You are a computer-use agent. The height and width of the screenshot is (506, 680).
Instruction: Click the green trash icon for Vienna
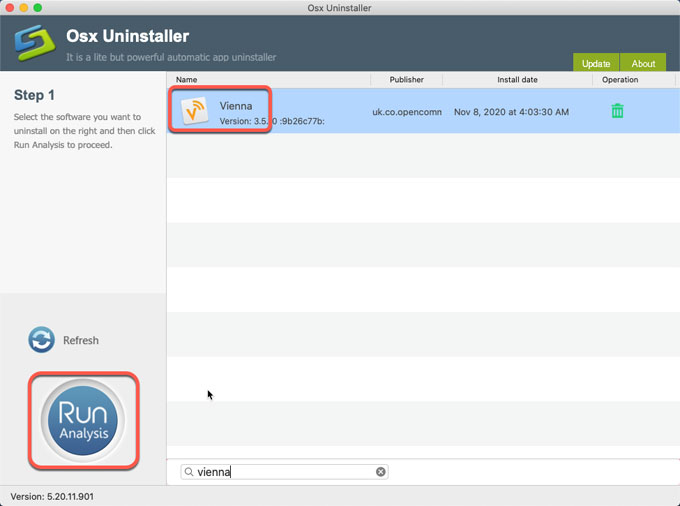click(617, 111)
